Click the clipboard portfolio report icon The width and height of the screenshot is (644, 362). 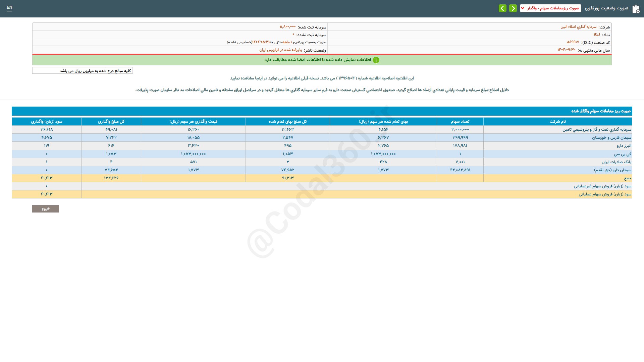click(x=636, y=9)
